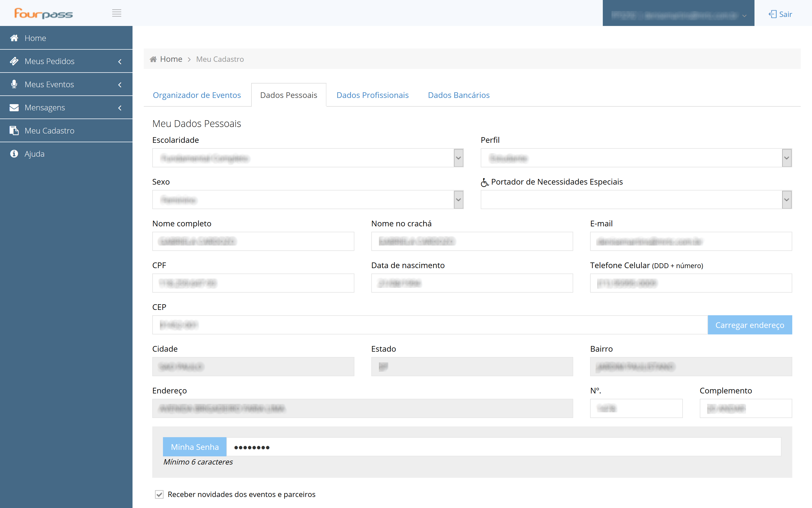The width and height of the screenshot is (812, 508).
Task: Toggle Receber novidades dos eventos checkbox
Action: 159,494
